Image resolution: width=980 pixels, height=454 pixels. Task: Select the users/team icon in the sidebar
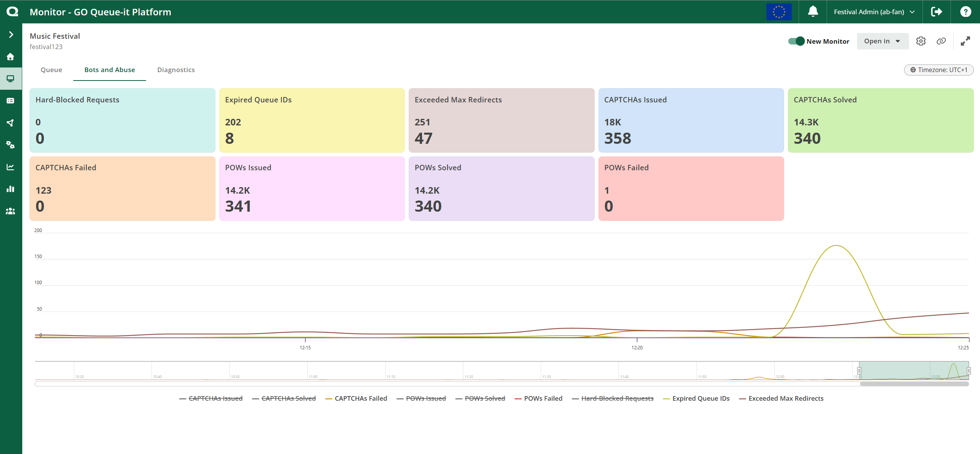(x=11, y=211)
